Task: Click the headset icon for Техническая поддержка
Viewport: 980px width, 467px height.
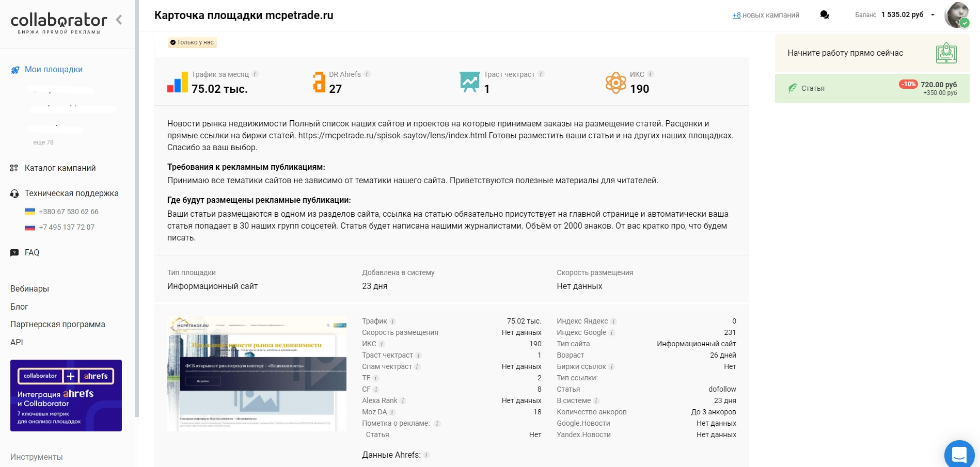Action: pyautogui.click(x=14, y=194)
